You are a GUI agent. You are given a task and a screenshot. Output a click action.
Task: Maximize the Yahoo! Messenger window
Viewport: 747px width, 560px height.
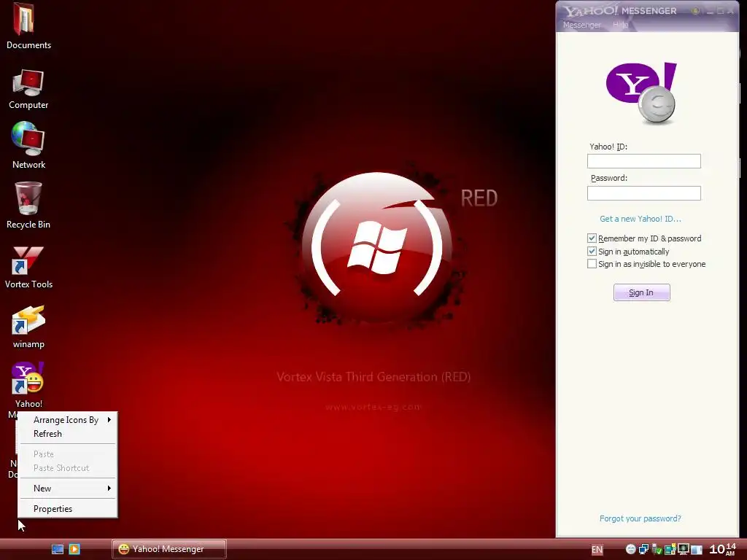[x=720, y=10]
